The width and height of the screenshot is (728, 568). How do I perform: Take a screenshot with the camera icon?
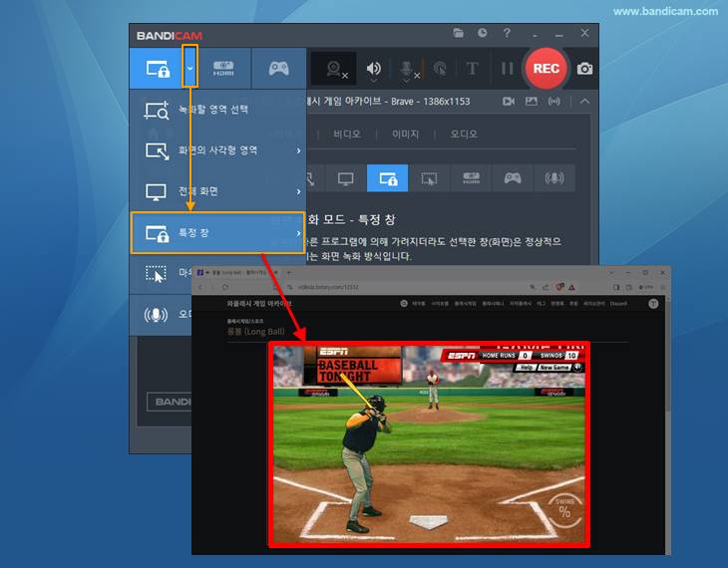click(x=584, y=69)
